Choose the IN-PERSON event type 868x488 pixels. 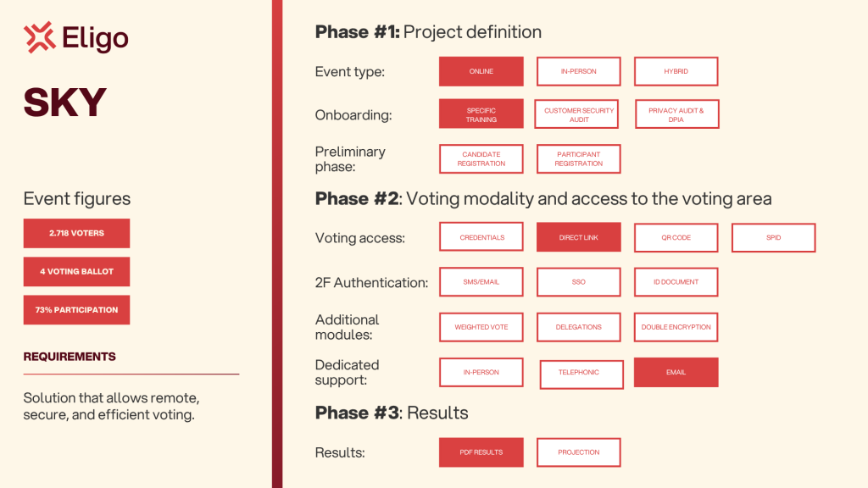click(x=578, y=71)
